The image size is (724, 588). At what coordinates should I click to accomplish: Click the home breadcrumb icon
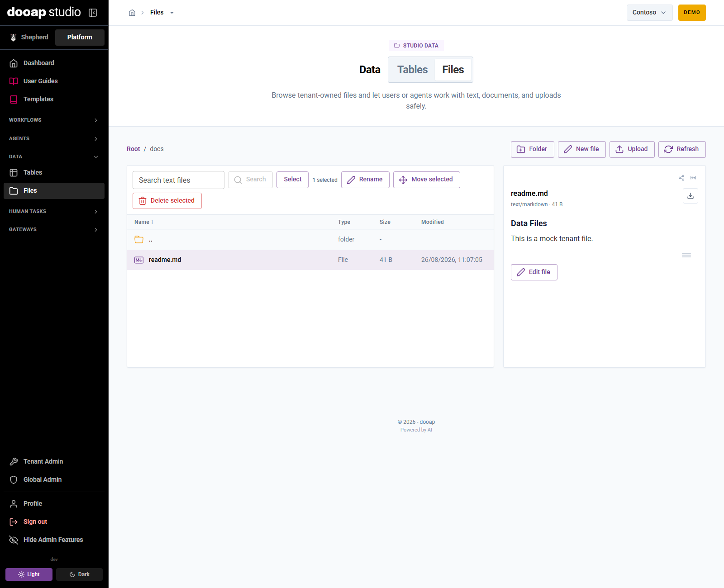(x=132, y=13)
